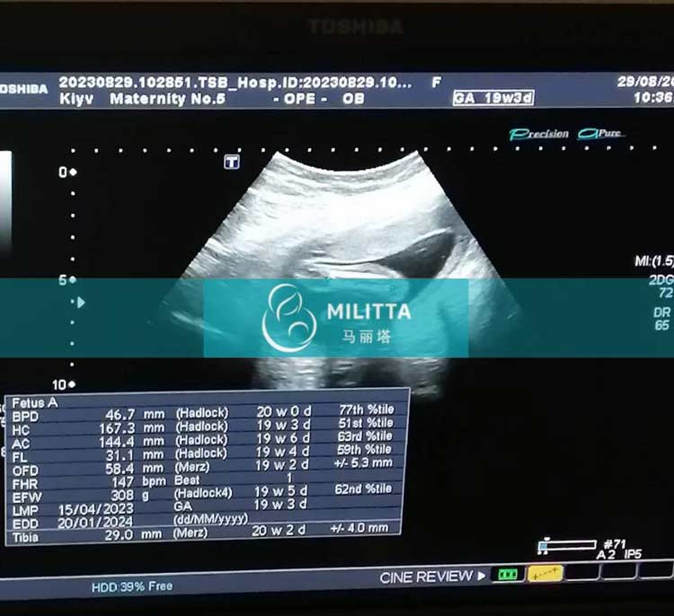
Task: Click the DR 65 dynamic range readout
Action: point(662,318)
